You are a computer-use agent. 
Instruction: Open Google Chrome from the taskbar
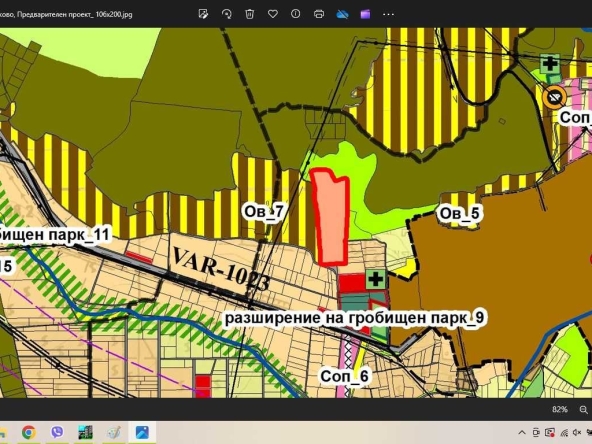pos(29,432)
